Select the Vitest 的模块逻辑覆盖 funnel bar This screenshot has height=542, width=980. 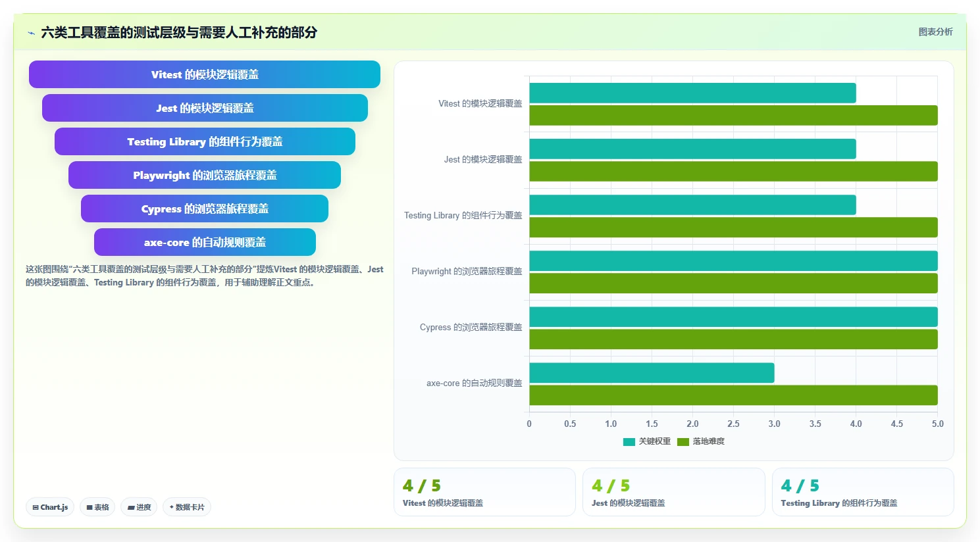205,74
